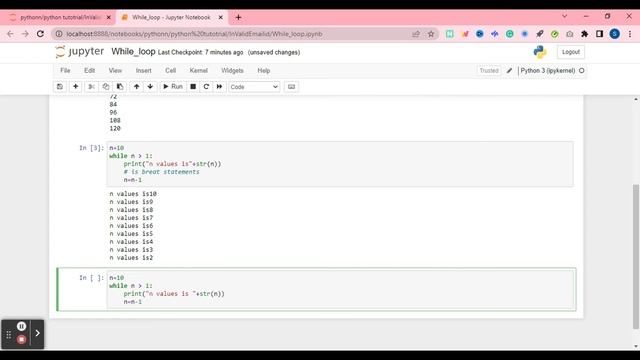Expand the recorder widget arrow
The width and height of the screenshot is (640, 360).
37,333
